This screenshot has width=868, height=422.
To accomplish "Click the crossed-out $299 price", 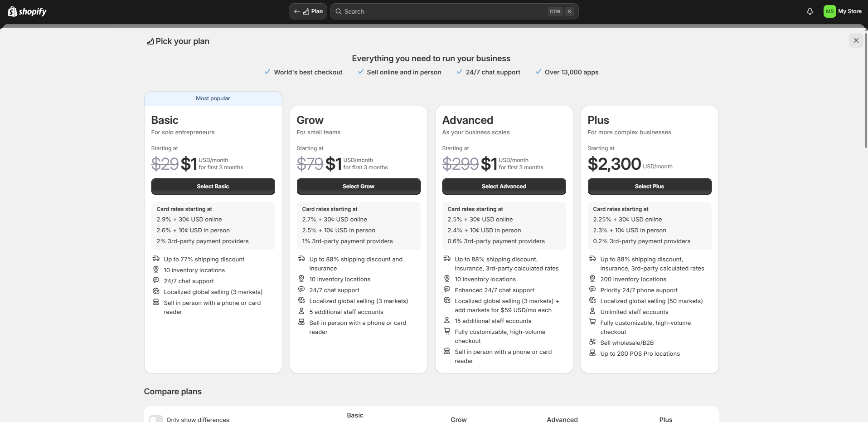I will [x=461, y=164].
